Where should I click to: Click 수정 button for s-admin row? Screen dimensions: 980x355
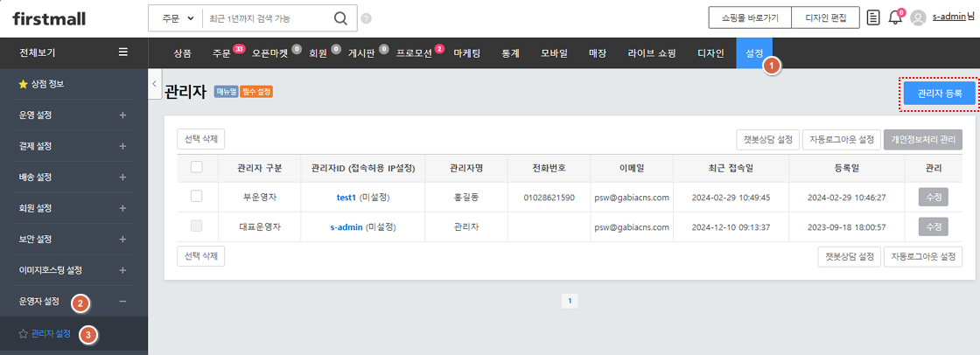[933, 226]
